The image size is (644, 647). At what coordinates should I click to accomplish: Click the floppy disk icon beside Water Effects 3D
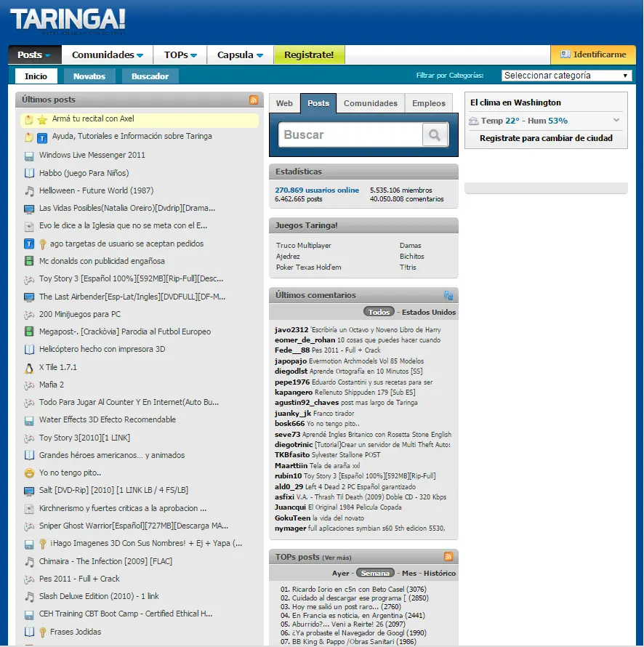tap(29, 421)
